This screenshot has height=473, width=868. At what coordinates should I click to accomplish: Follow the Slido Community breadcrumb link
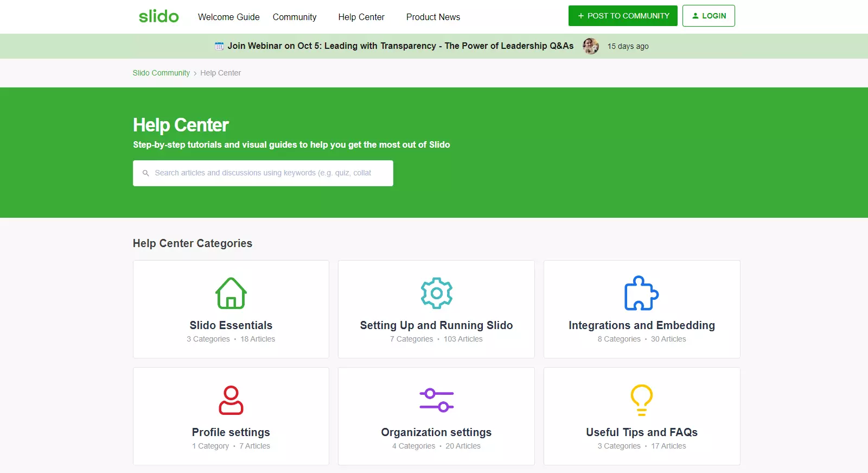tap(161, 73)
